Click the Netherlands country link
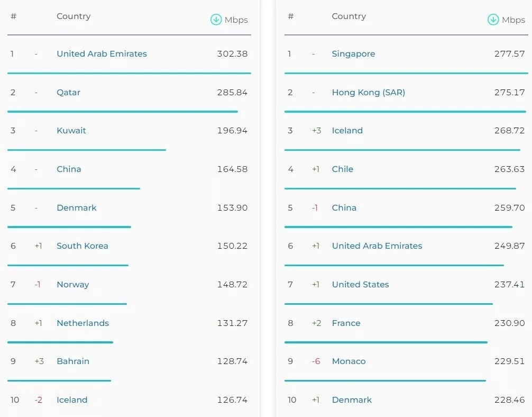The width and height of the screenshot is (532, 417). [82, 323]
